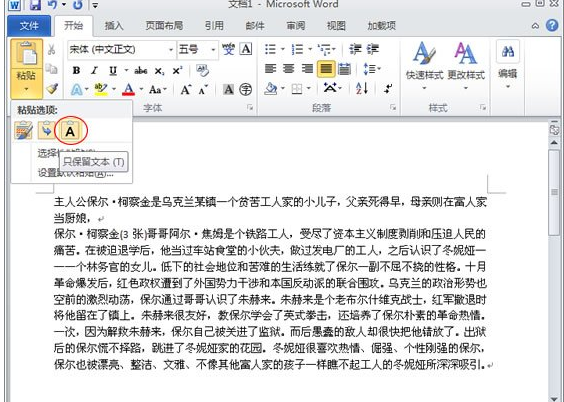
Task: Open the Customize Quick Access Toolbar arrow
Action: pyautogui.click(x=95, y=5)
